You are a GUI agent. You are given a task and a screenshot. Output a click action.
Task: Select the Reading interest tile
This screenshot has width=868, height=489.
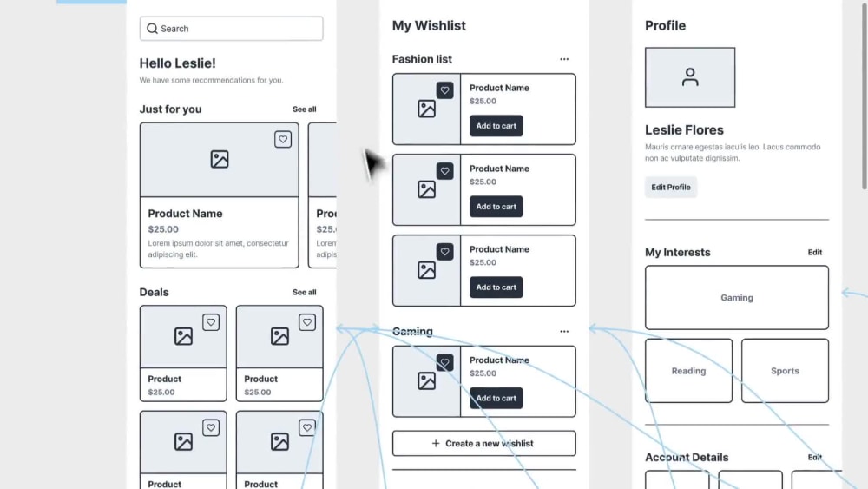(x=688, y=371)
